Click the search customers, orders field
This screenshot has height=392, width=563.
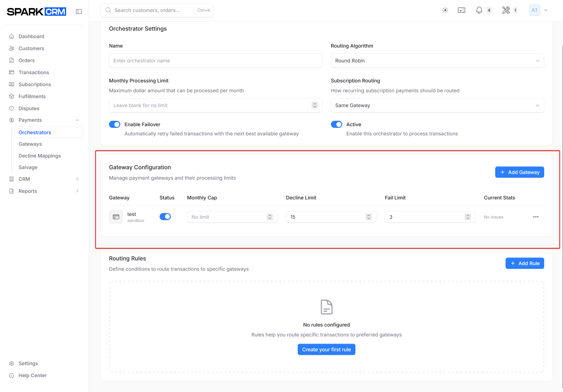coord(157,10)
